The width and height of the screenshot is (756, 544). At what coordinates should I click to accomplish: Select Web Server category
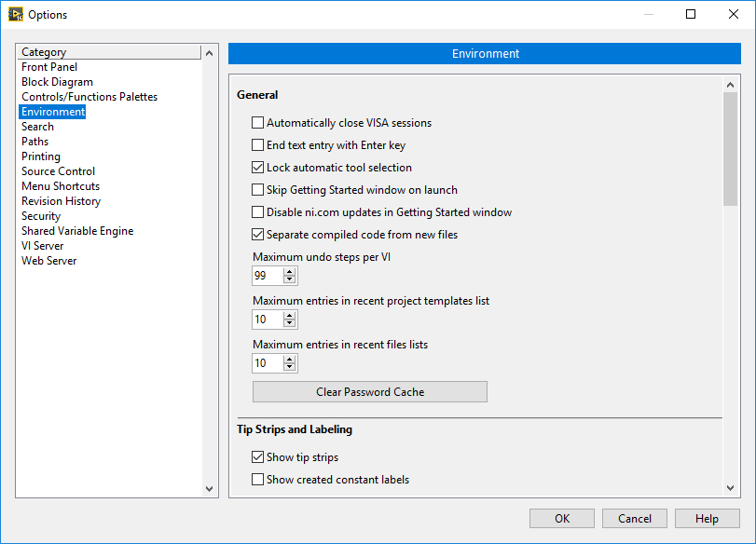click(x=48, y=261)
